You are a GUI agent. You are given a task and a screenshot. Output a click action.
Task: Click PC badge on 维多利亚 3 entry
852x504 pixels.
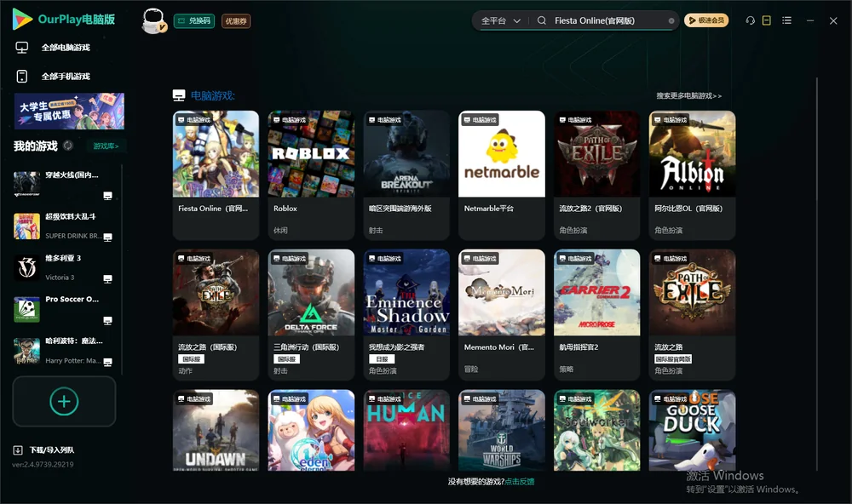pos(107,278)
